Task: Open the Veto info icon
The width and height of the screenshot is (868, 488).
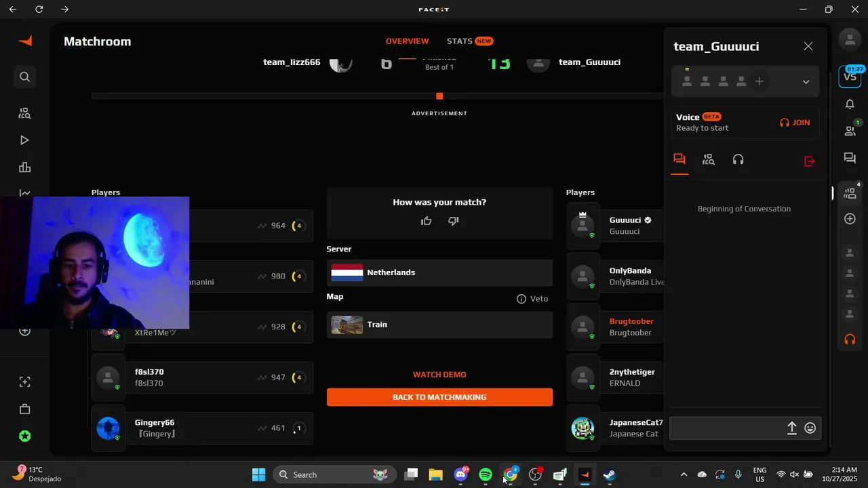Action: click(x=521, y=299)
